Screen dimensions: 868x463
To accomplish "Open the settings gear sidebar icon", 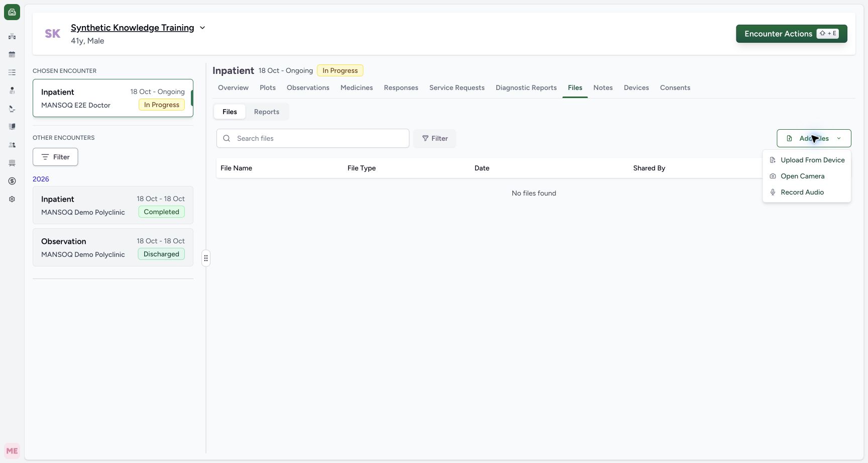I will coord(12,199).
